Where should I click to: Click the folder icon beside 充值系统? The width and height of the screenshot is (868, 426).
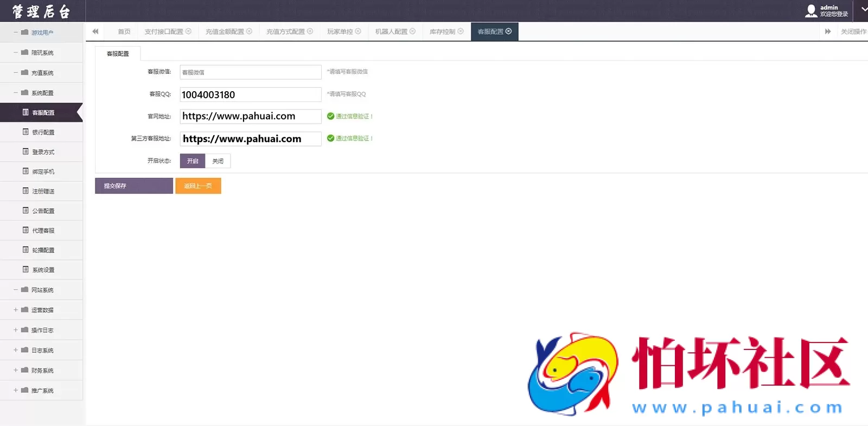24,73
